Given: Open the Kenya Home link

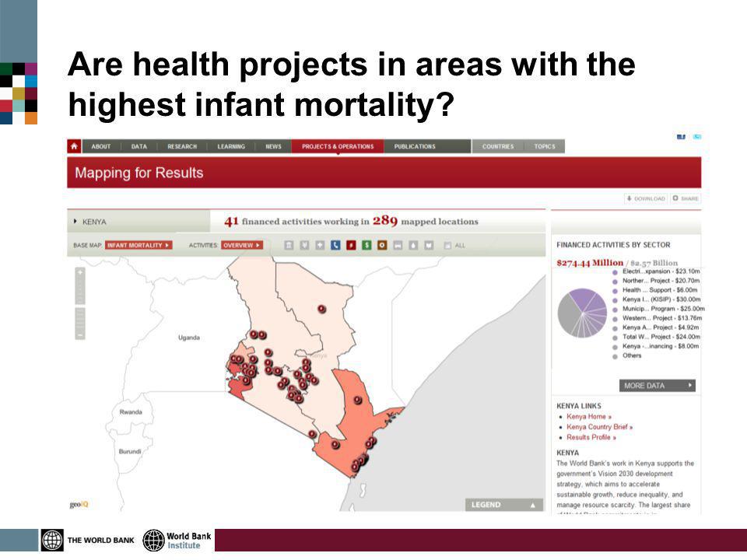Looking at the screenshot, I should pos(589,417).
